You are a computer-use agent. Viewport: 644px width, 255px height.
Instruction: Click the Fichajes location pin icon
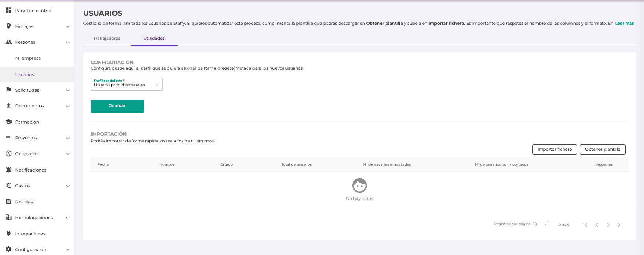[x=9, y=26]
